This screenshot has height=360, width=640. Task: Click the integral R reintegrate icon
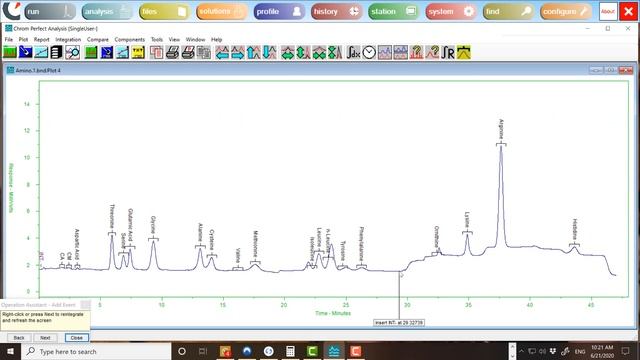tap(448, 53)
